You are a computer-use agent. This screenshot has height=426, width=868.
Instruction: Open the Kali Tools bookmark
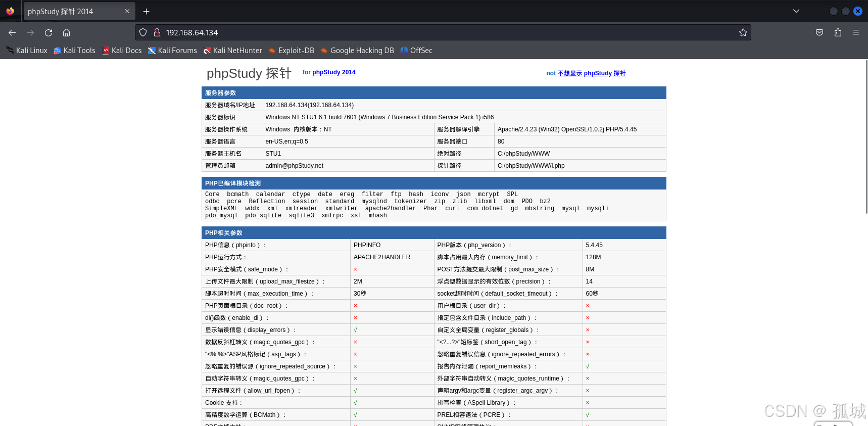pos(74,51)
